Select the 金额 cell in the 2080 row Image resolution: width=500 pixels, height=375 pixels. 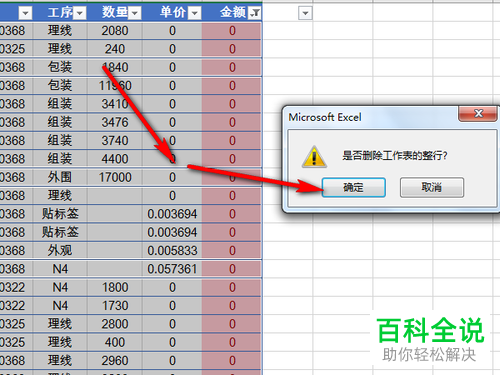[232, 31]
